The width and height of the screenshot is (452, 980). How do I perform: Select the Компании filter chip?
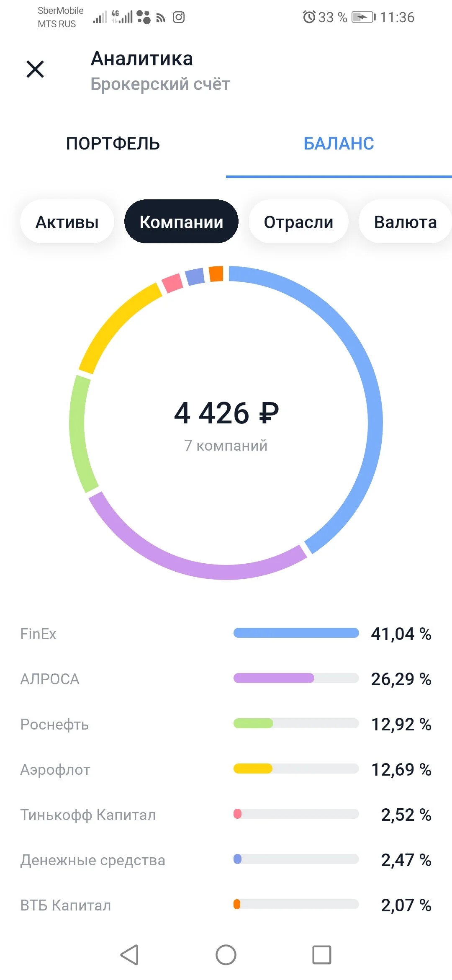[x=181, y=222]
